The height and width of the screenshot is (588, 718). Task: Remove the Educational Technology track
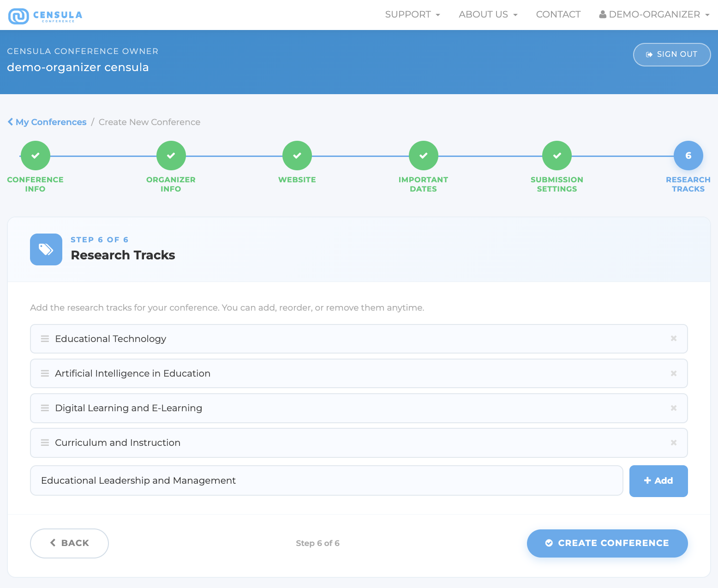(x=674, y=338)
